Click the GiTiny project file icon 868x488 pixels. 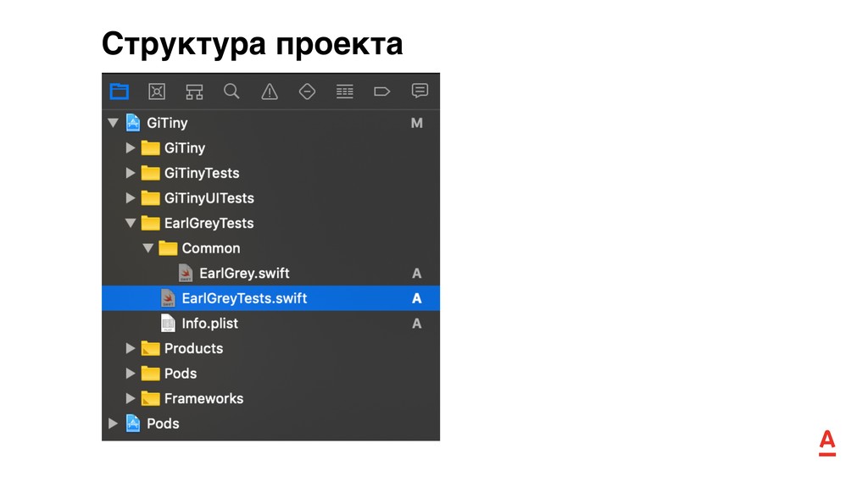pyautogui.click(x=133, y=123)
